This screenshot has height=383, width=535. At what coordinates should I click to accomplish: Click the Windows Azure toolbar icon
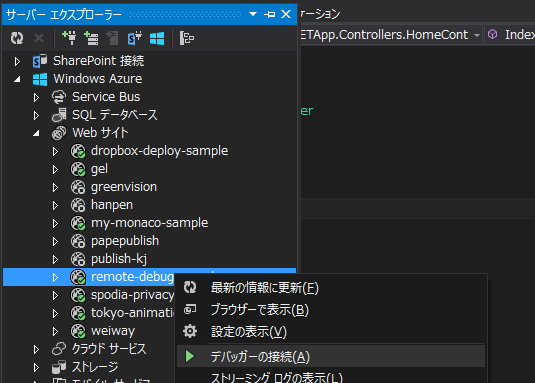click(157, 38)
